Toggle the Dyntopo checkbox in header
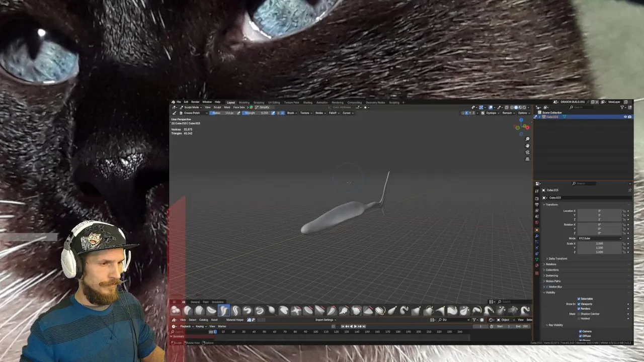This screenshot has height=362, width=644. [483, 113]
